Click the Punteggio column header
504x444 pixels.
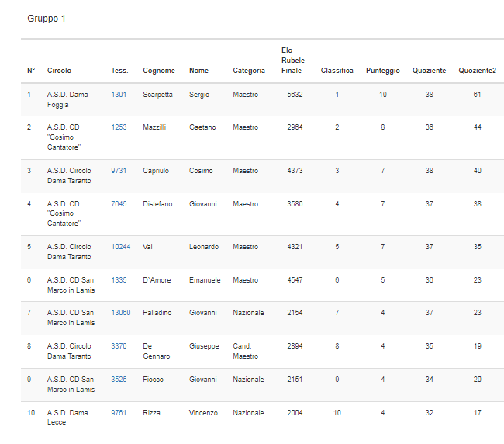382,71
